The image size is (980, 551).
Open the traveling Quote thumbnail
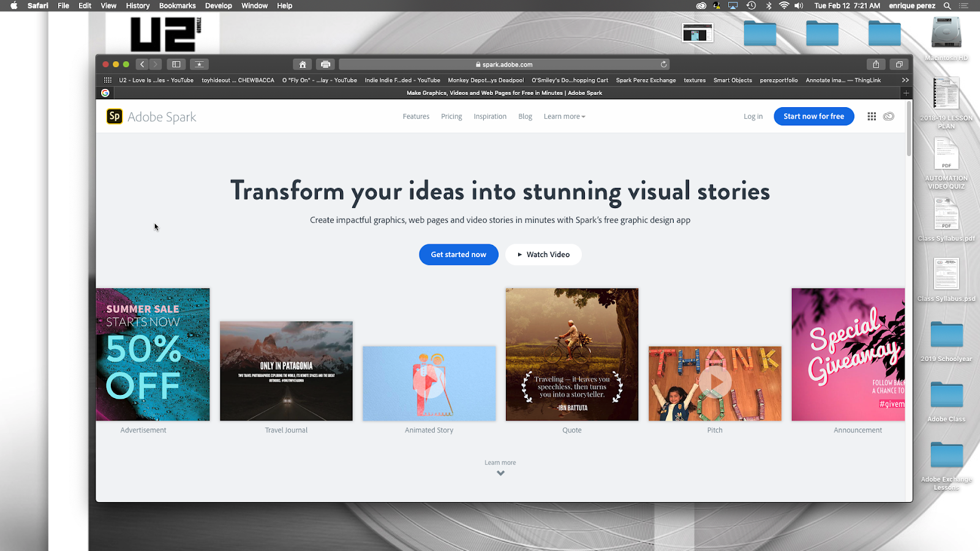point(572,354)
